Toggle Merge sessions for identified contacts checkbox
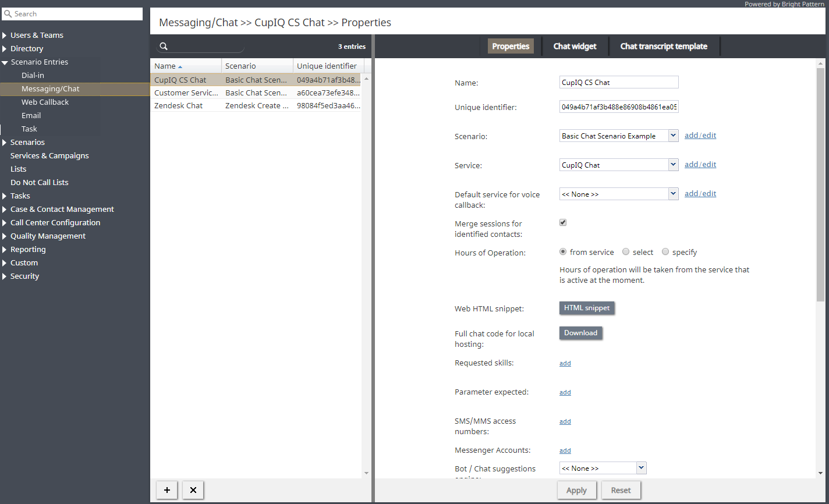The image size is (829, 504). pyautogui.click(x=563, y=222)
